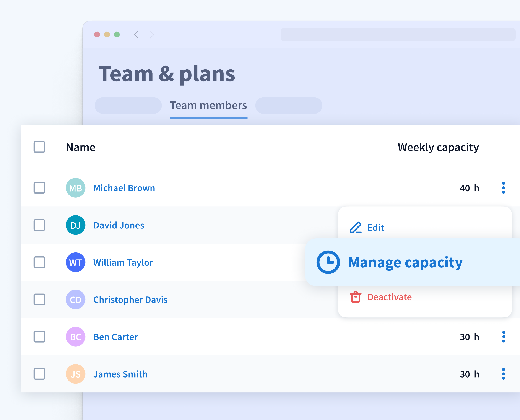This screenshot has width=520, height=420.
Task: Click the browser address bar
Action: [399, 35]
